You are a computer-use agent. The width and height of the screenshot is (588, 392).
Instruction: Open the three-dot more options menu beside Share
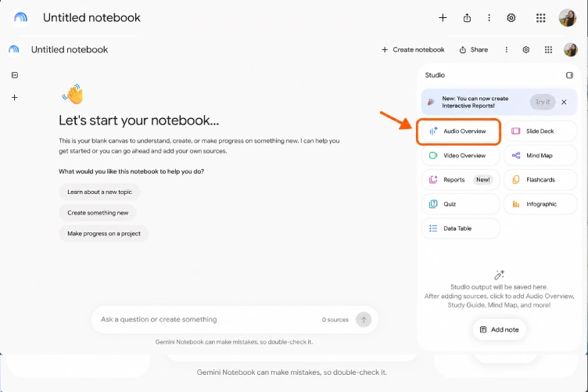pyautogui.click(x=506, y=50)
